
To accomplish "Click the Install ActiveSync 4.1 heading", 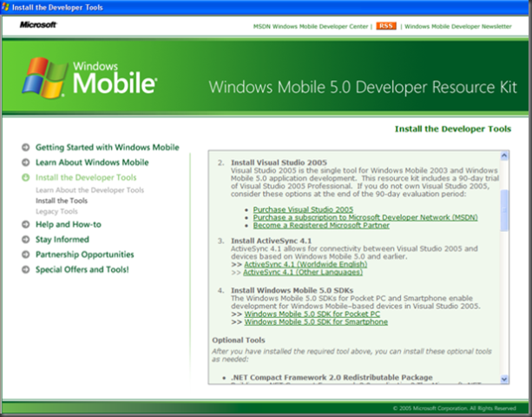I will [271, 241].
